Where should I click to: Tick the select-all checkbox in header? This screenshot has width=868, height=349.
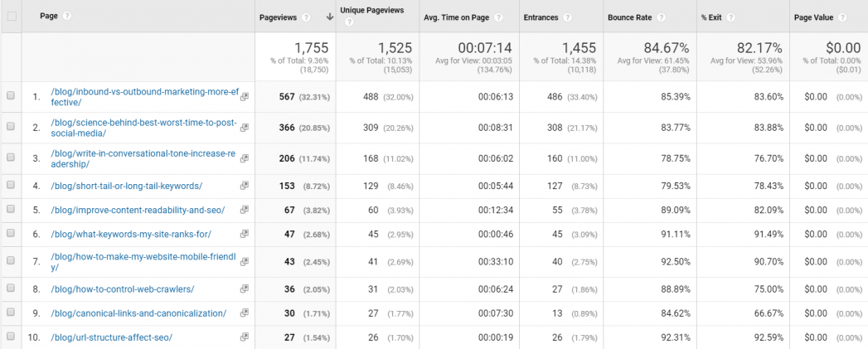click(11, 16)
